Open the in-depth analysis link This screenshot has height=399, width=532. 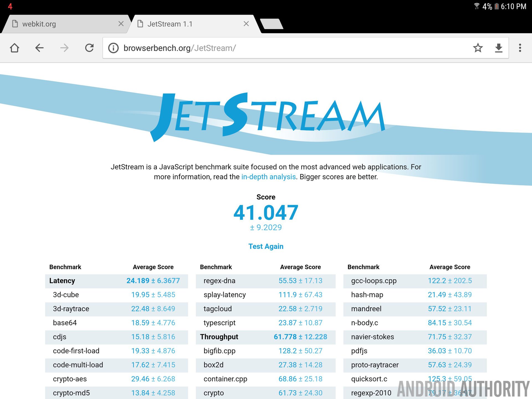[268, 177]
